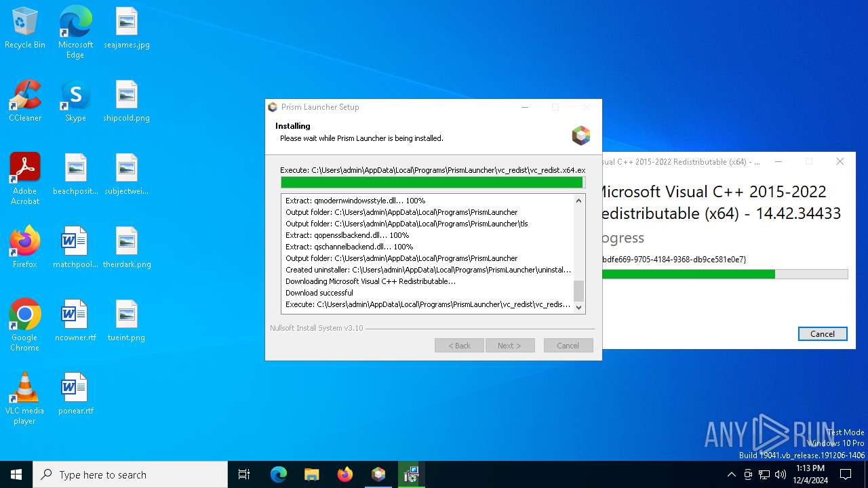Click Cancel in Prism Launcher Setup
The height and width of the screenshot is (488, 868).
click(x=568, y=346)
